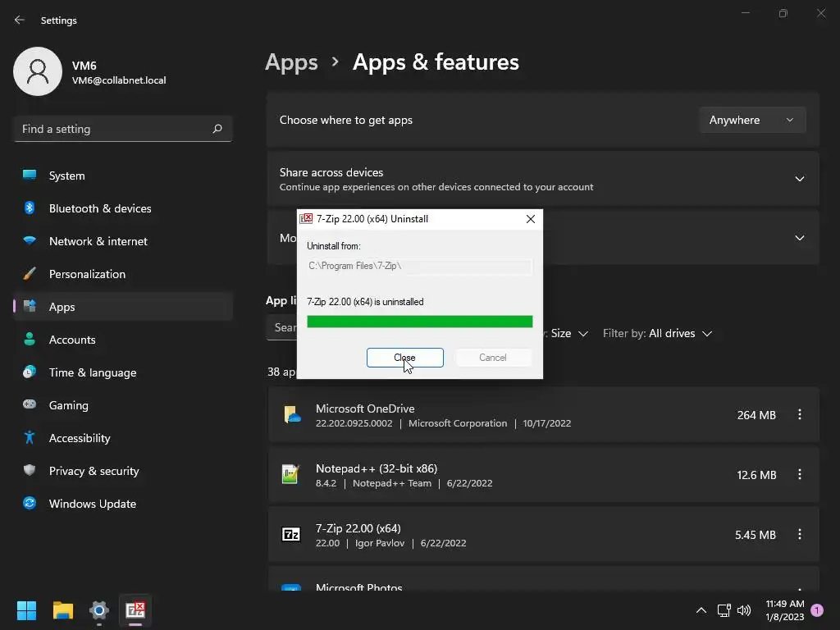Screen dimensions: 840x630
Task: Click the greyed Cancel button in uninstall dialog
Action: [493, 358]
